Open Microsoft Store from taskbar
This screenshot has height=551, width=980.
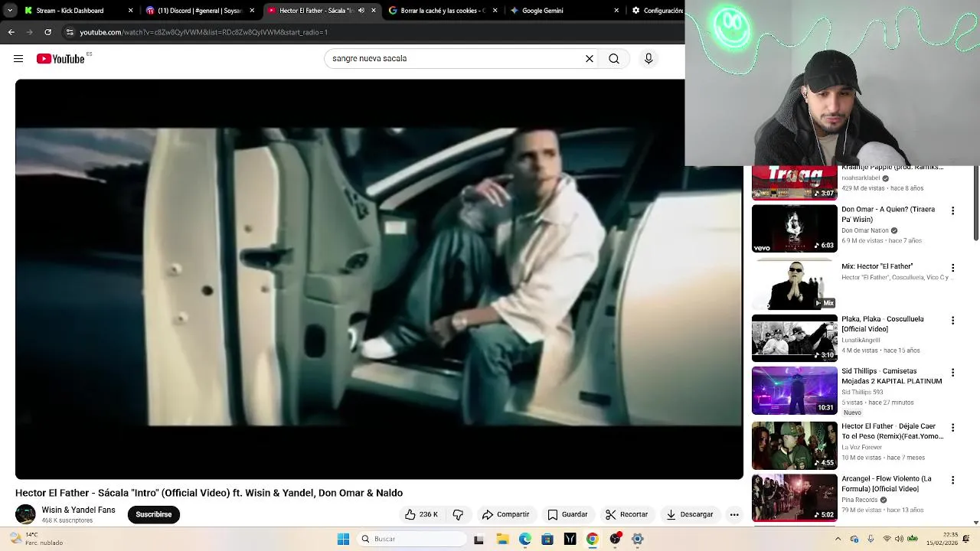[547, 539]
